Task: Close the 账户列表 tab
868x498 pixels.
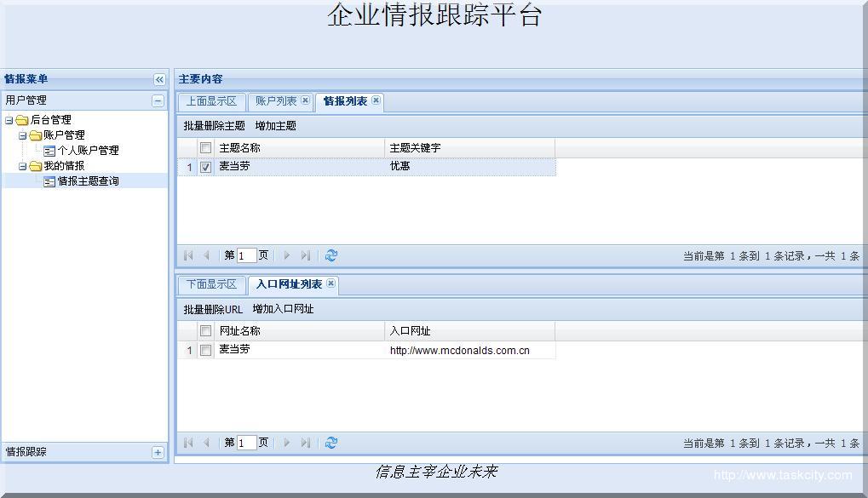Action: (x=306, y=100)
